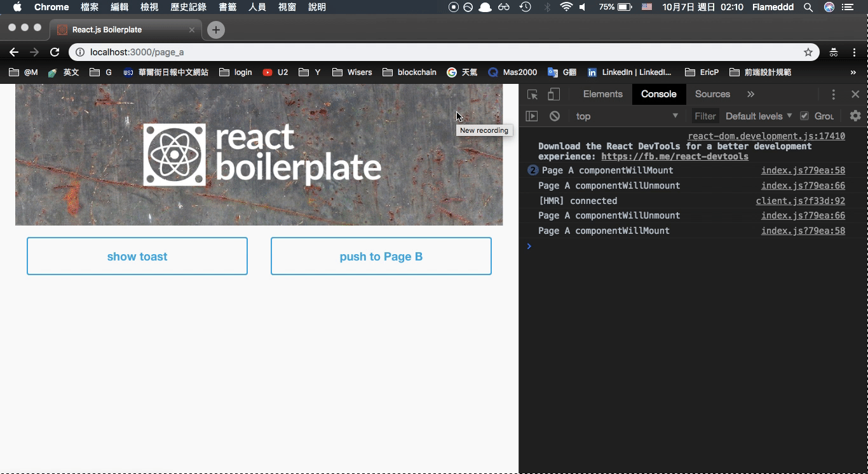868x474 pixels.
Task: Click the incognito icon in toolbar
Action: tap(834, 52)
